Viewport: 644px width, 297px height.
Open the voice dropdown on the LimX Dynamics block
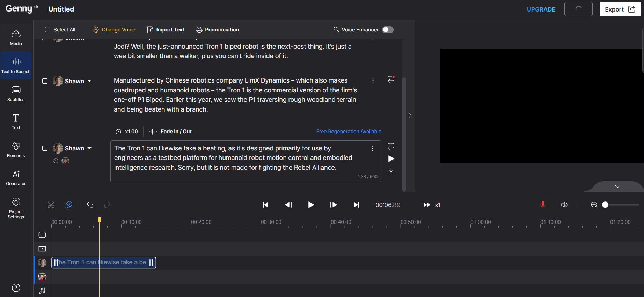(89, 81)
